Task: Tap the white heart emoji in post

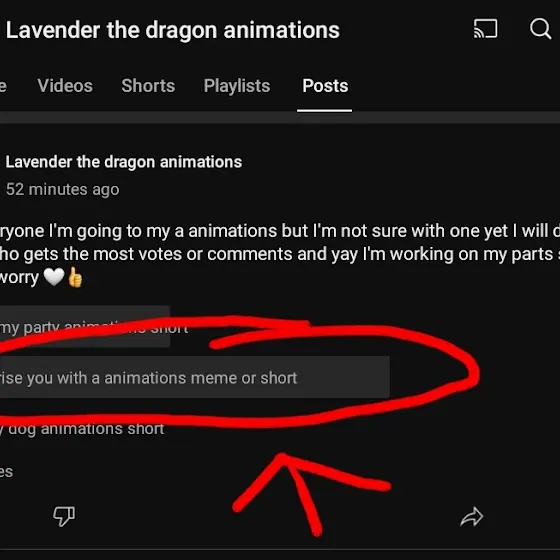Action: [x=54, y=277]
